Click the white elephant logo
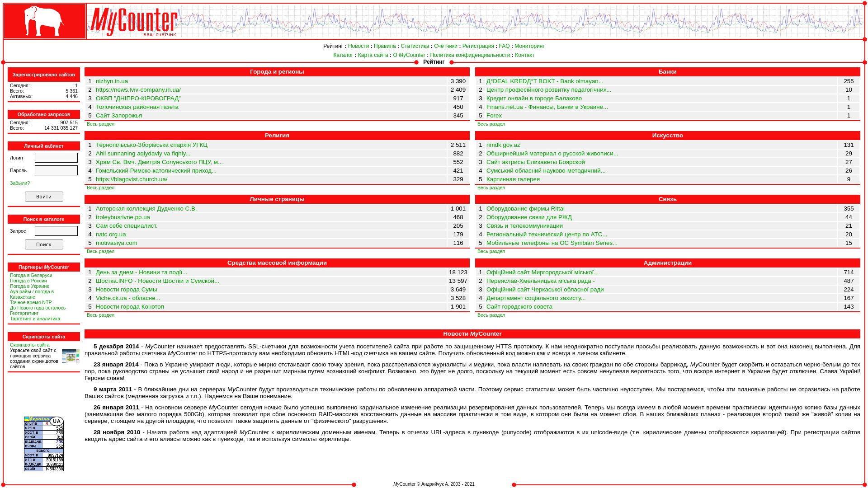The image size is (868, 488). click(44, 21)
